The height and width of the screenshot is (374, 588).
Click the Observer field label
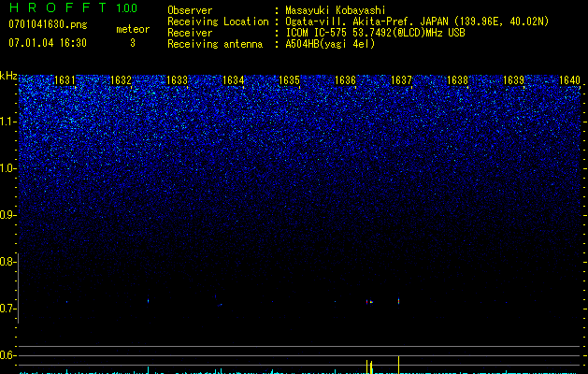tap(190, 10)
